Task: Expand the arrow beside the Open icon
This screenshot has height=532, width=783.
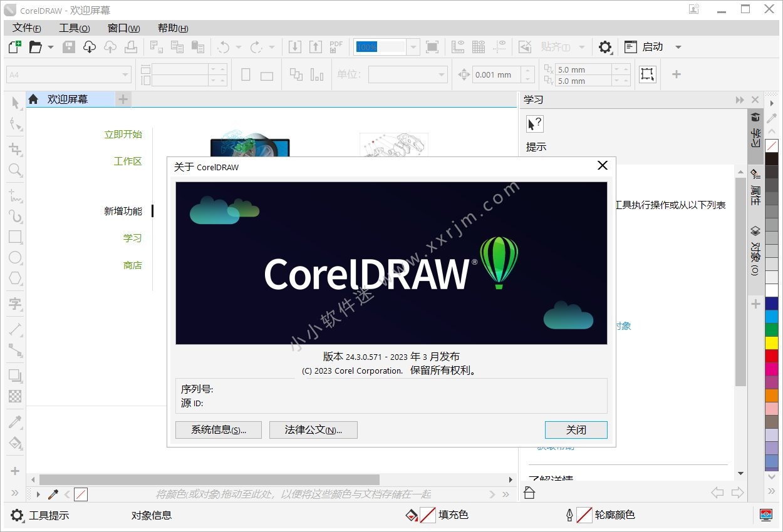Action: coord(51,47)
